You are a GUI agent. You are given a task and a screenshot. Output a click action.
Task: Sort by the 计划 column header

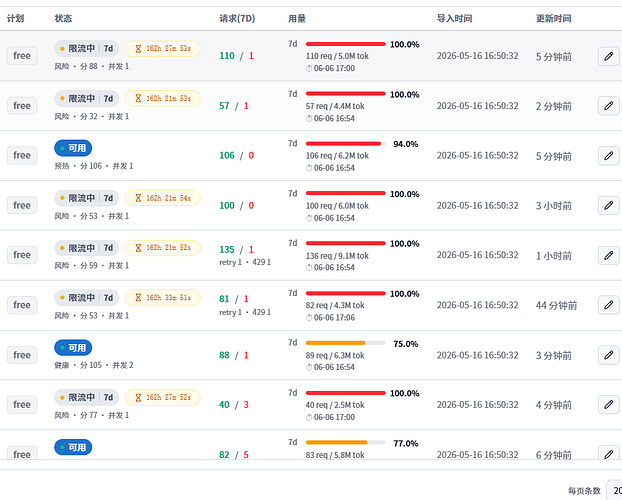tap(15, 18)
